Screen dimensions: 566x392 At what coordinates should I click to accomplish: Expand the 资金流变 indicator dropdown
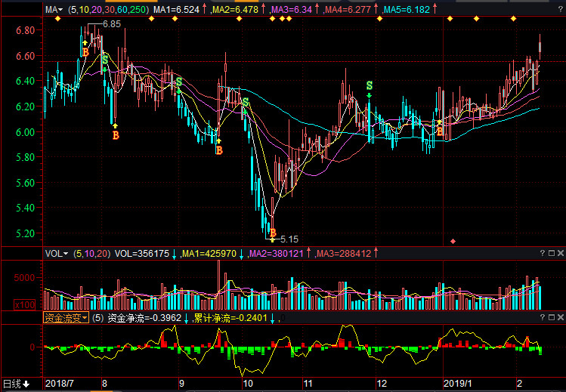[x=65, y=318]
